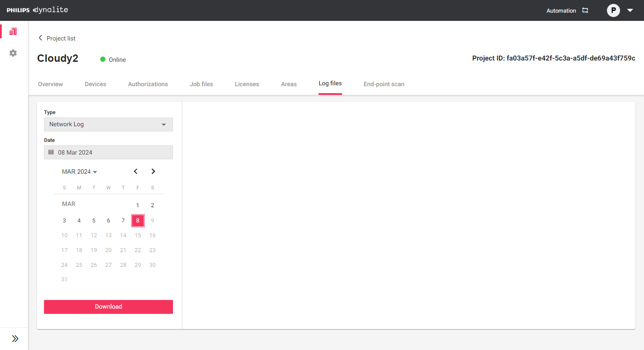This screenshot has height=350, width=644.
Task: Open settings gear icon in sidebar
Action: point(13,53)
